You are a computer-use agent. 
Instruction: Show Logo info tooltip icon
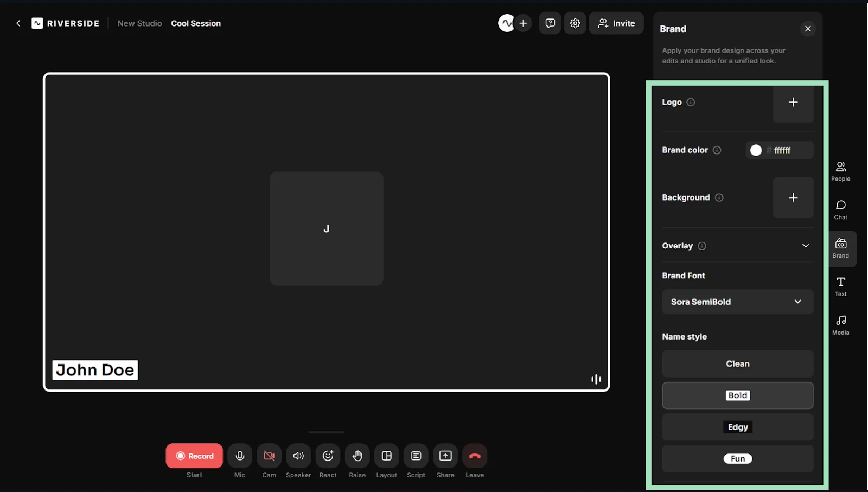691,102
